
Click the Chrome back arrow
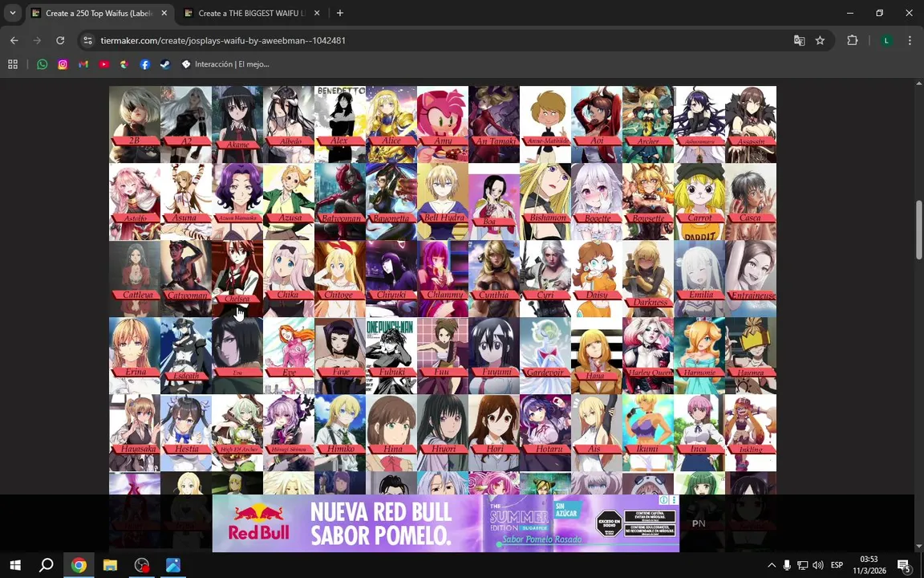tap(14, 41)
